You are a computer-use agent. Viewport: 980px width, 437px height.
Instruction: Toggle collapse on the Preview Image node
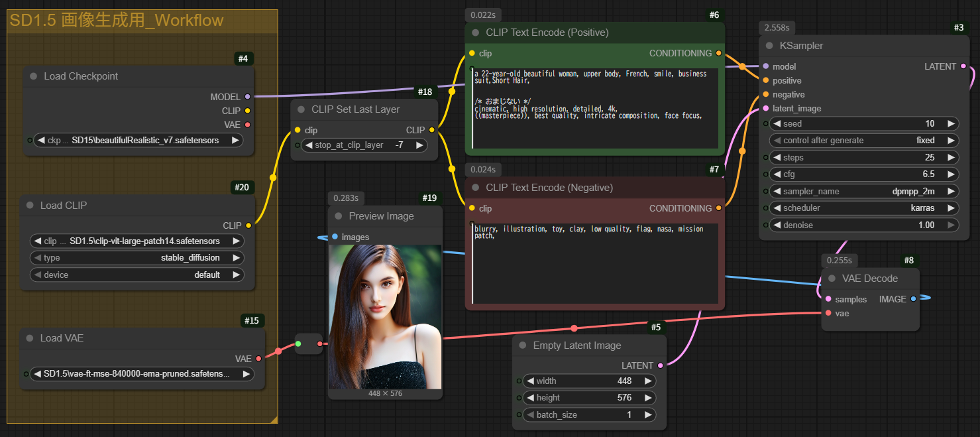339,216
